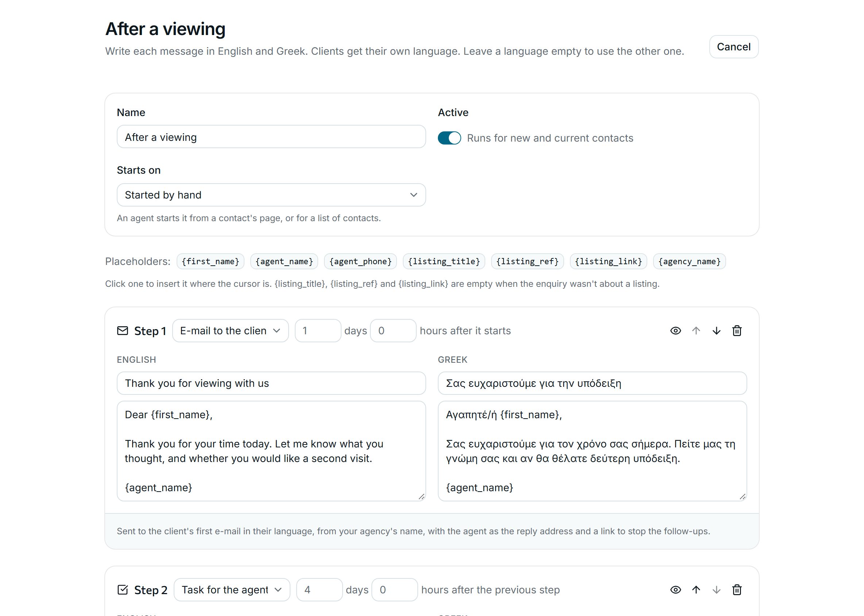The height and width of the screenshot is (616, 864).
Task: Insert the {first_name} placeholder
Action: coord(211,261)
